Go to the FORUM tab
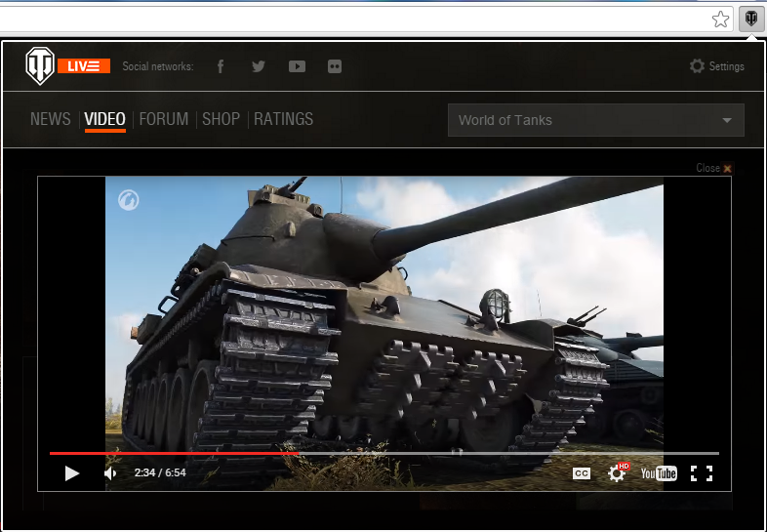767x532 pixels. coord(163,119)
